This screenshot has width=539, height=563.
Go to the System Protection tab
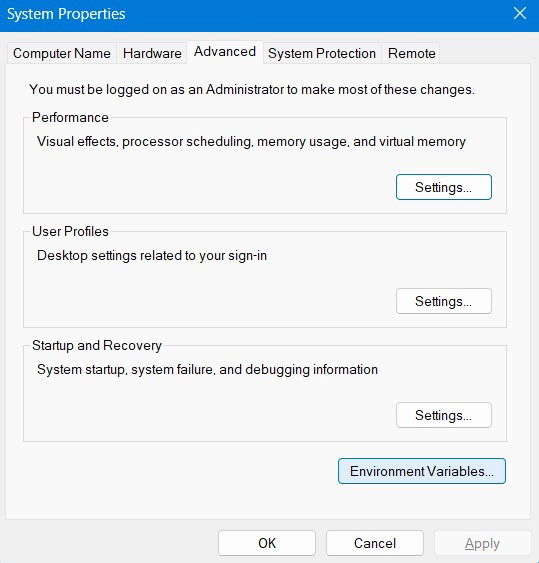pyautogui.click(x=322, y=53)
